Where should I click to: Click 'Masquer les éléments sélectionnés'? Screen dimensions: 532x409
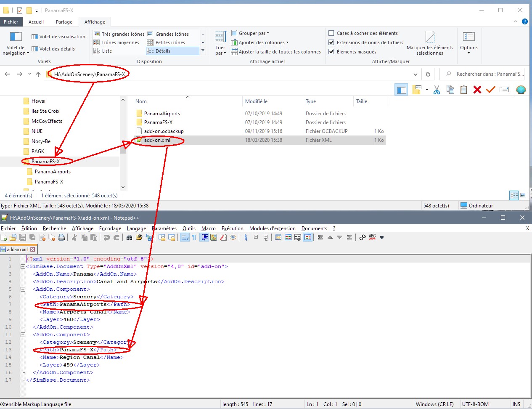coord(430,43)
